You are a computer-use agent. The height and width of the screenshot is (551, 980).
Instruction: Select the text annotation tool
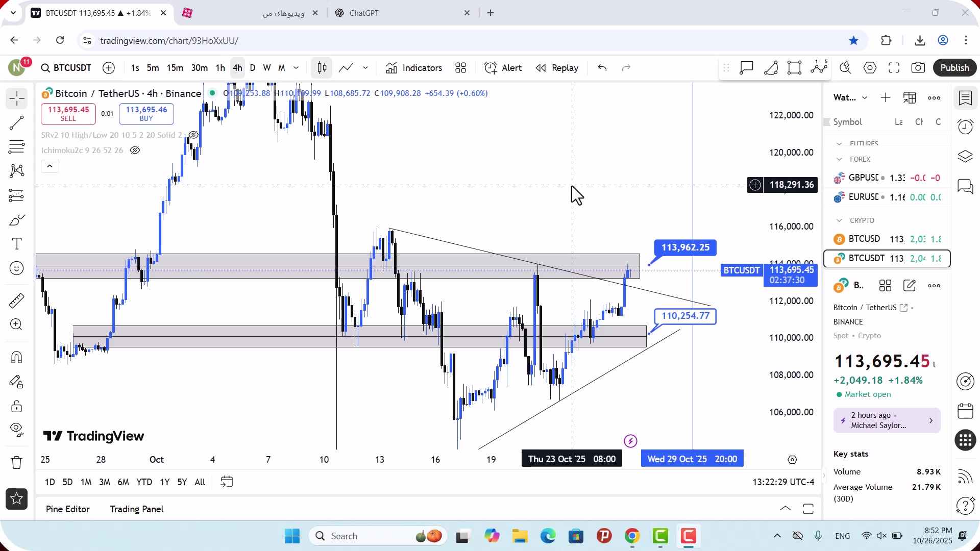17,244
